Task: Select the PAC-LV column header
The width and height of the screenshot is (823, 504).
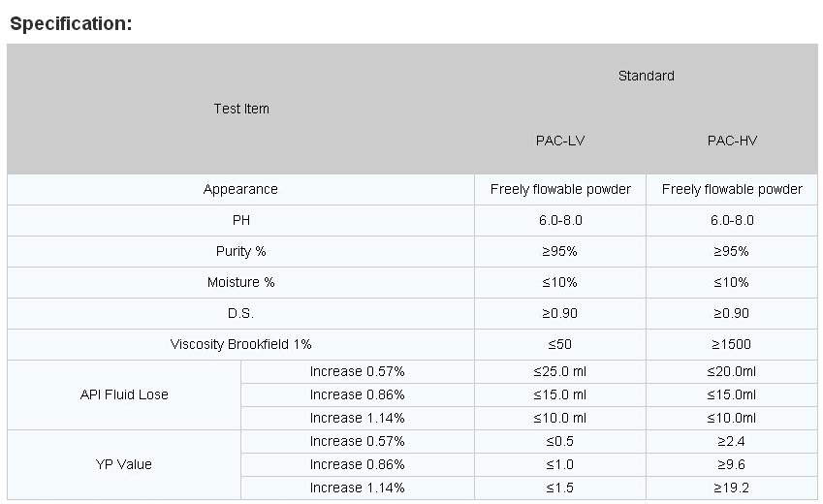Action: tap(560, 141)
